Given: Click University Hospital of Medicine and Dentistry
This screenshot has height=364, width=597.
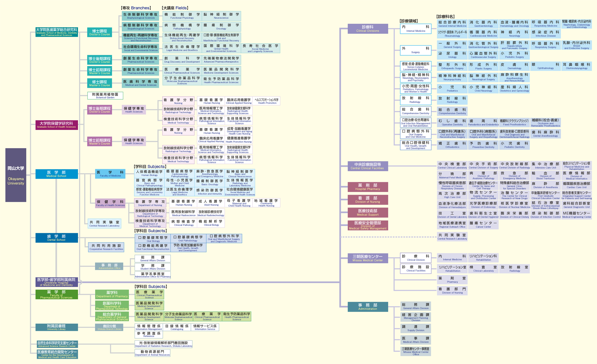Looking at the screenshot, I should (57, 282).
